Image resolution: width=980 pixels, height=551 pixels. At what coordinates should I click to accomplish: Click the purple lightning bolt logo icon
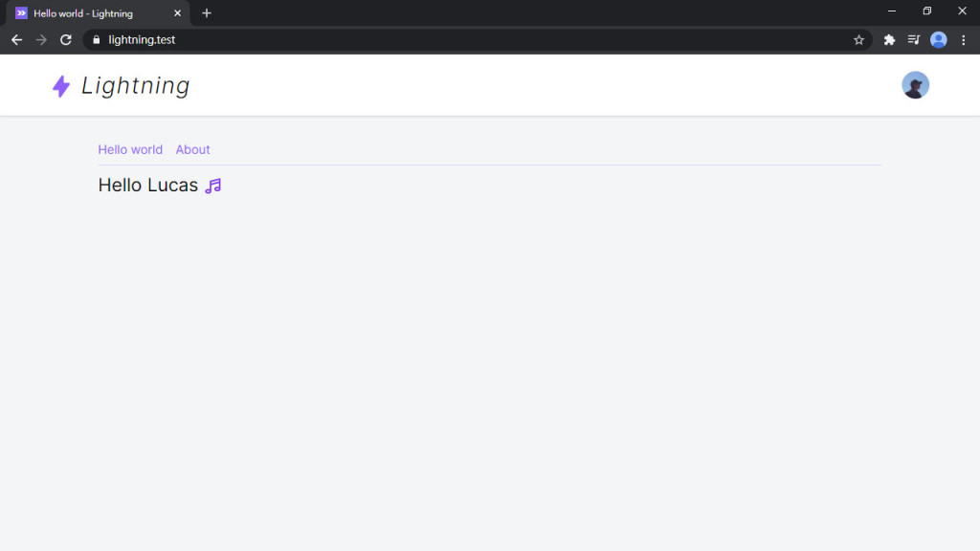(61, 86)
